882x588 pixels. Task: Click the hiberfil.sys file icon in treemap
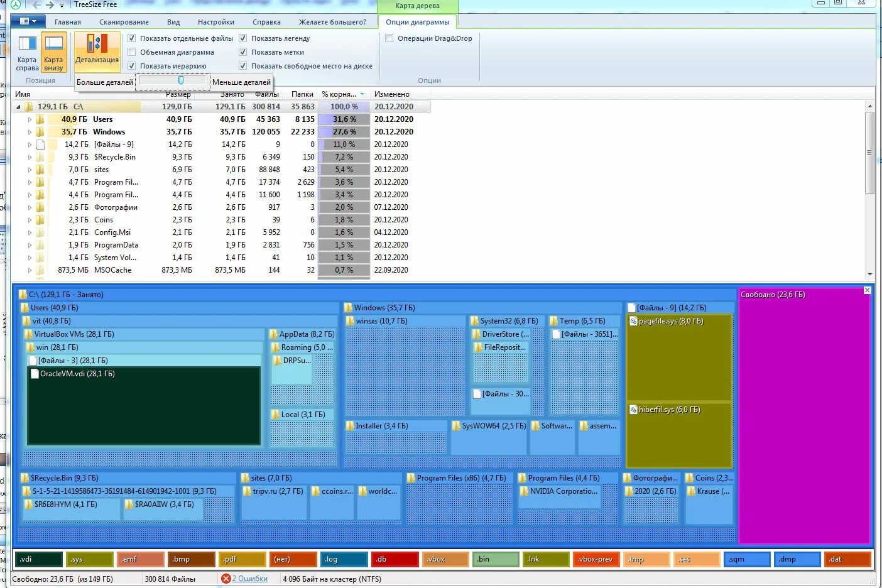pos(633,410)
